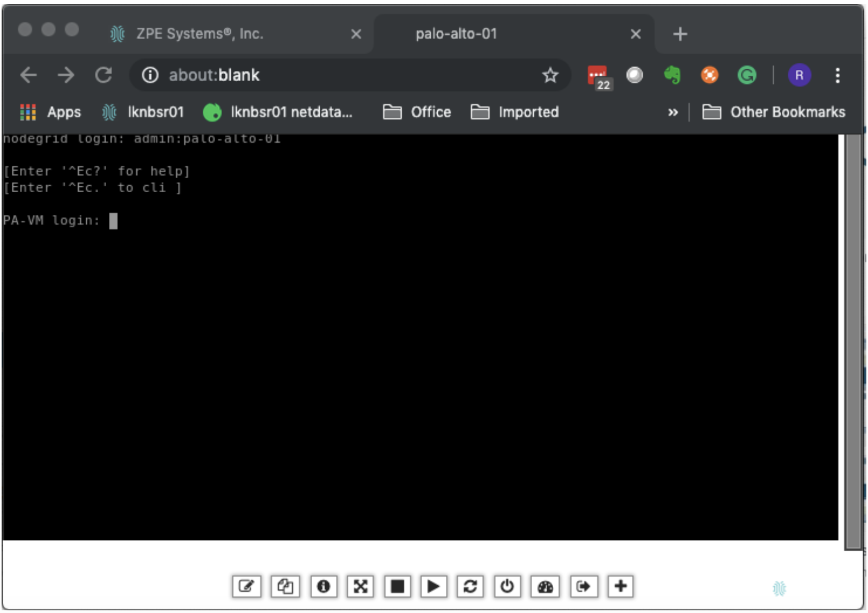This screenshot has width=868, height=613.
Task: Click the "to cli ]" terminal line
Action: (92, 187)
